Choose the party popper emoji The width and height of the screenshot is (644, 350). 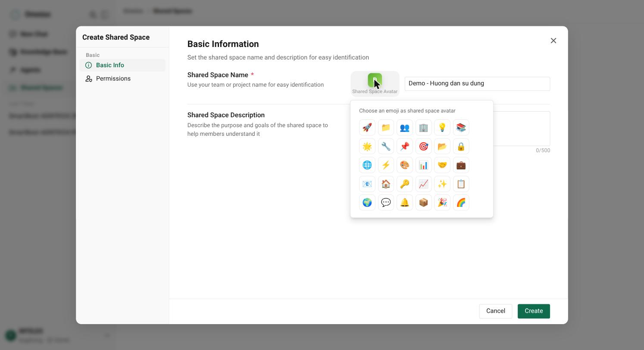(442, 203)
